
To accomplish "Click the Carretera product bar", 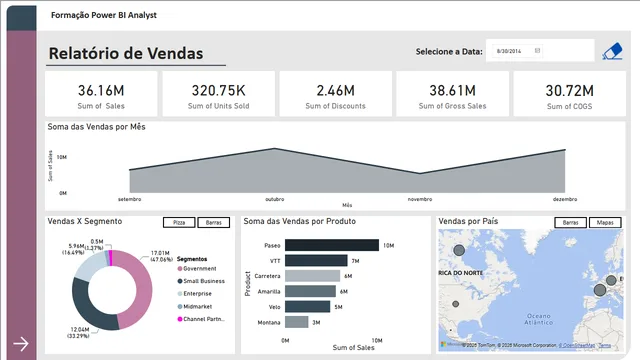I will 312,276.
